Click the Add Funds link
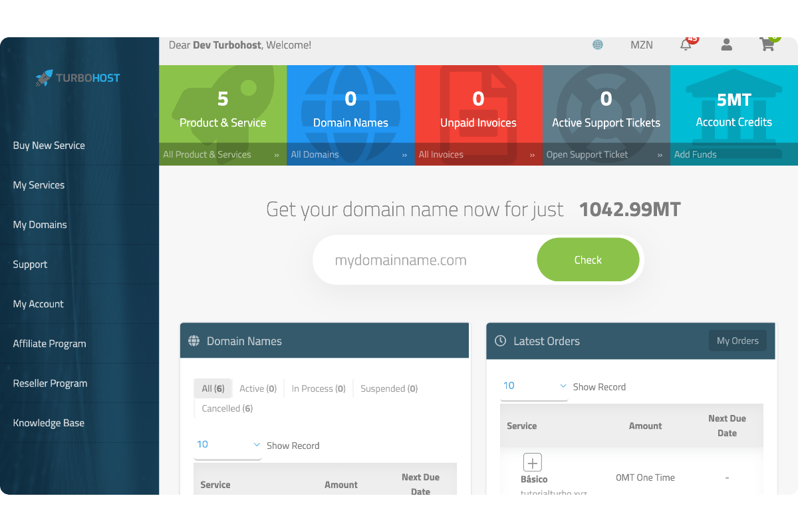Image resolution: width=798 pixels, height=532 pixels. point(696,154)
